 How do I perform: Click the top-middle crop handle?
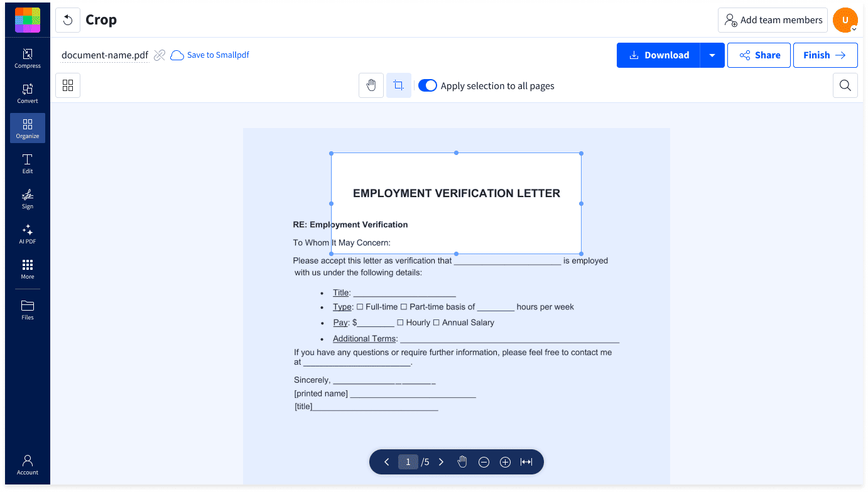[457, 153]
